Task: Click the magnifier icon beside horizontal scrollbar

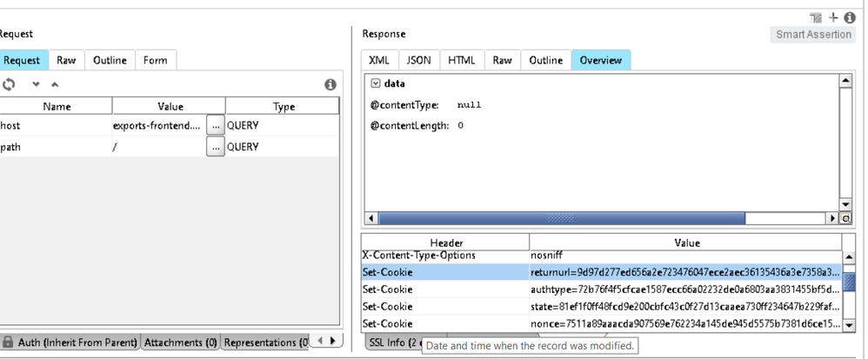Action: pyautogui.click(x=845, y=218)
